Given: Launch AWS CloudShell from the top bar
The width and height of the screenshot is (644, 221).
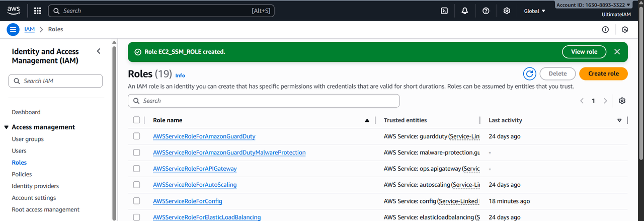Looking at the screenshot, I should (x=444, y=11).
